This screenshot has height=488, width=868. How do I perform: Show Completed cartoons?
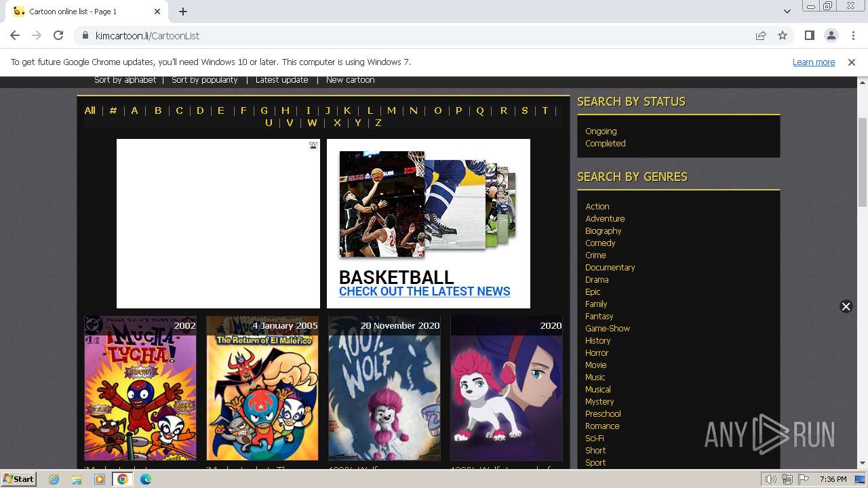[x=606, y=144]
